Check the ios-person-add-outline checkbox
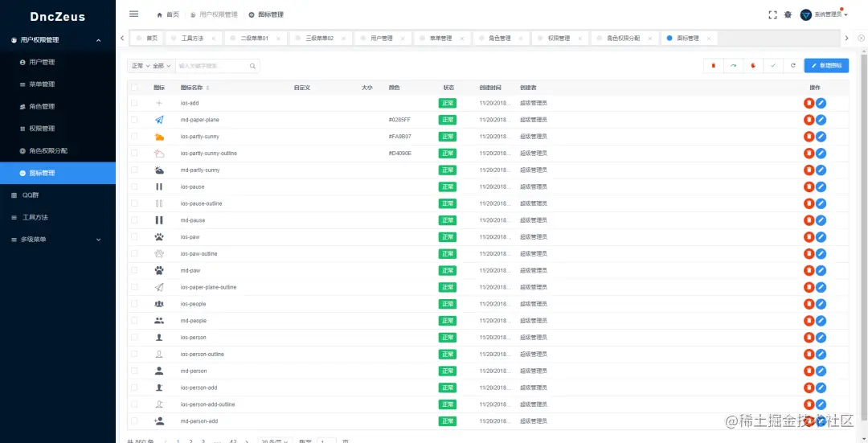The height and width of the screenshot is (443, 868). click(134, 404)
